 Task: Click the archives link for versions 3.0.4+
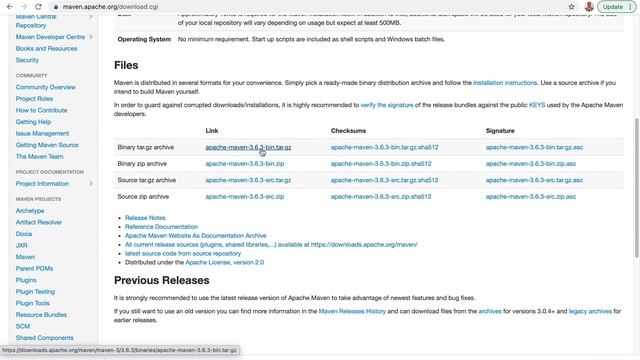click(x=490, y=311)
